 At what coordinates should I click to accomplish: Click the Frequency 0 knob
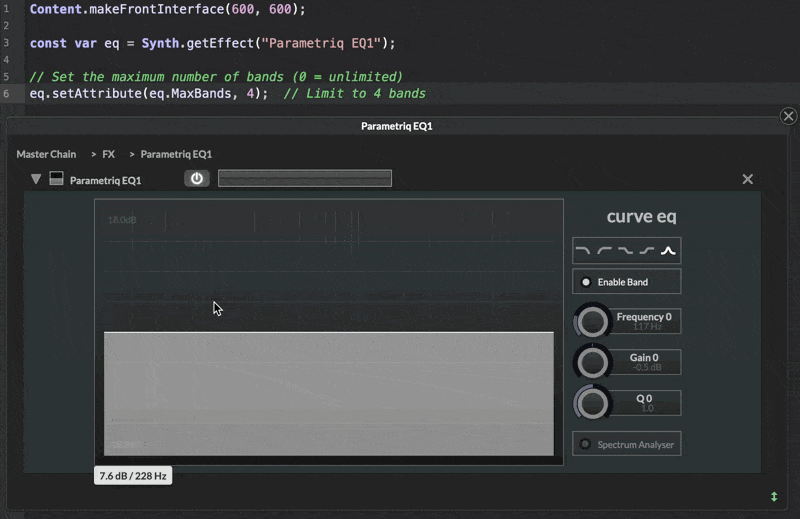(593, 322)
